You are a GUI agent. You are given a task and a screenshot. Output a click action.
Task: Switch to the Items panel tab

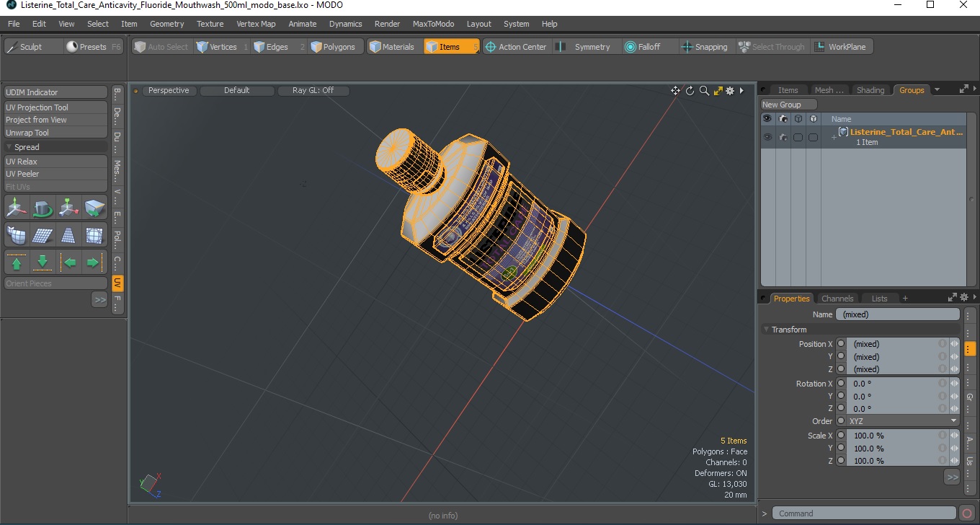click(x=788, y=90)
